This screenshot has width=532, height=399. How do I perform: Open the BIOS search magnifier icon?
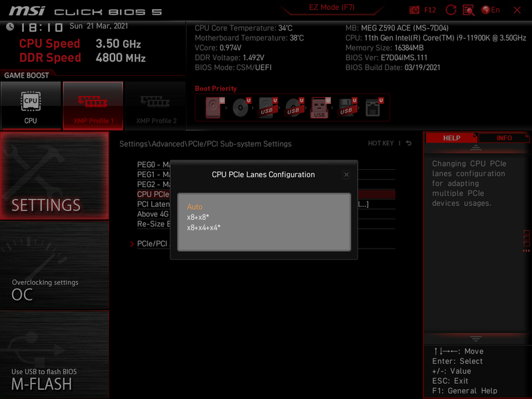point(469,10)
